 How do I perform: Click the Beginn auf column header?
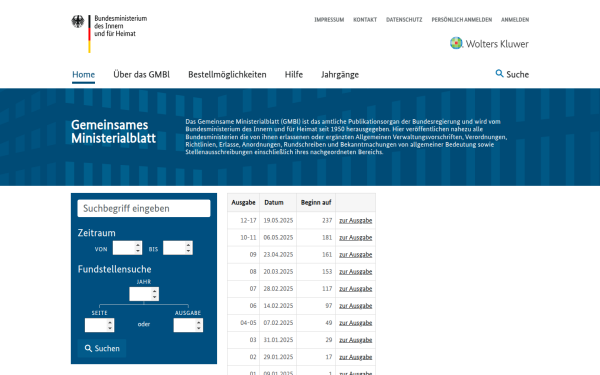316,202
